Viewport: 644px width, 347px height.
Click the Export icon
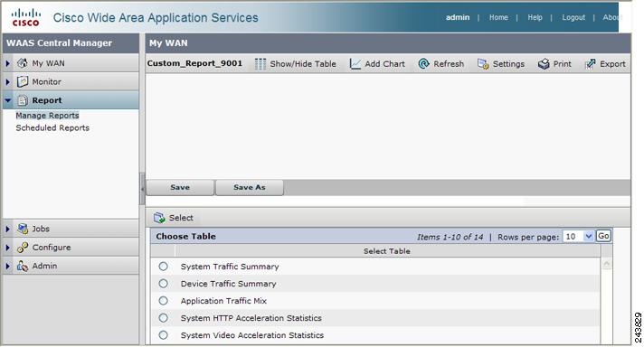(591, 64)
